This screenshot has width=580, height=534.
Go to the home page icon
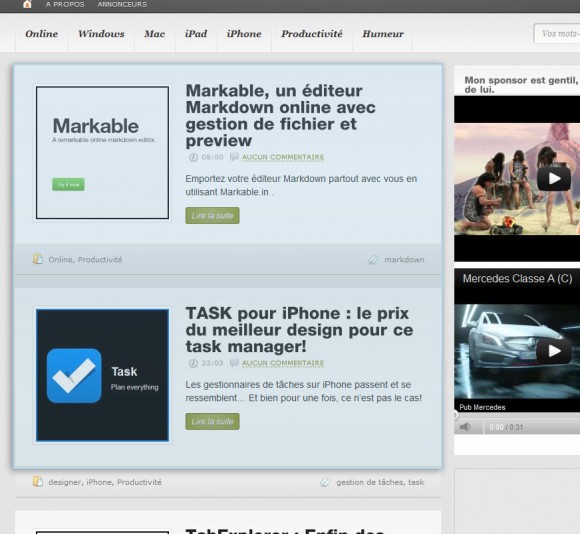tap(27, 4)
